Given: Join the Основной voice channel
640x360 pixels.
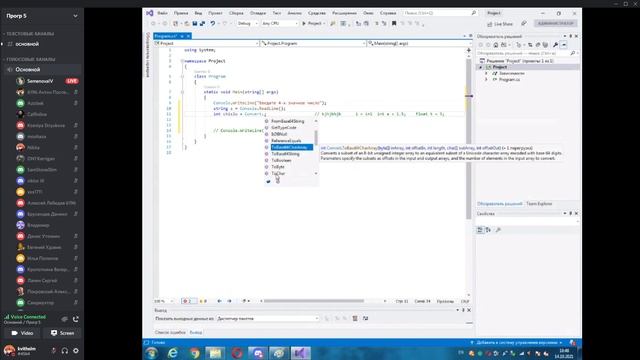Looking at the screenshot, I should (28, 69).
